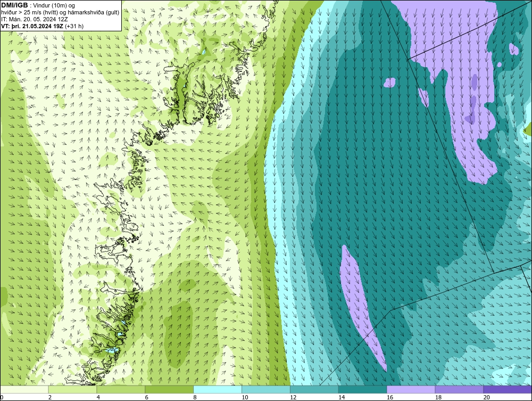Click the 10–12 m/s turquoise swatch
Viewport: 532px width, 401px height.
point(266,389)
